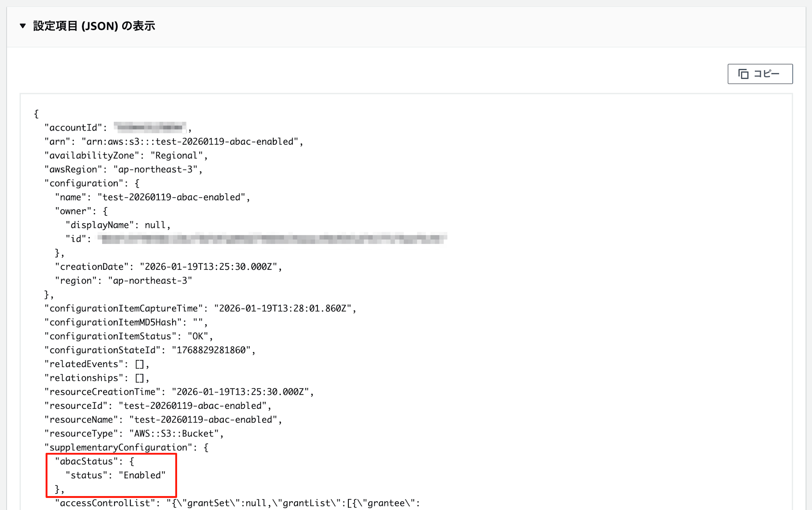Click the displayName null value
The width and height of the screenshot is (812, 510).
click(155, 225)
